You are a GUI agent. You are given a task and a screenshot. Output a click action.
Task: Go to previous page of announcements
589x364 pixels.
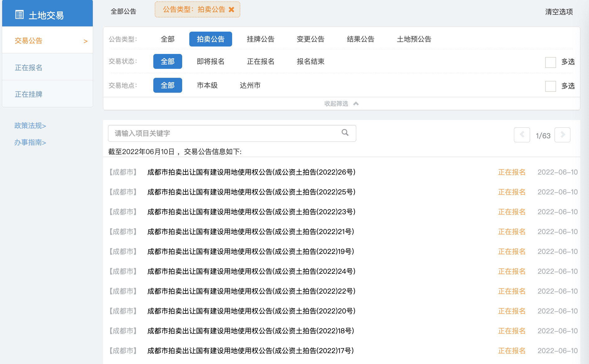[522, 135]
